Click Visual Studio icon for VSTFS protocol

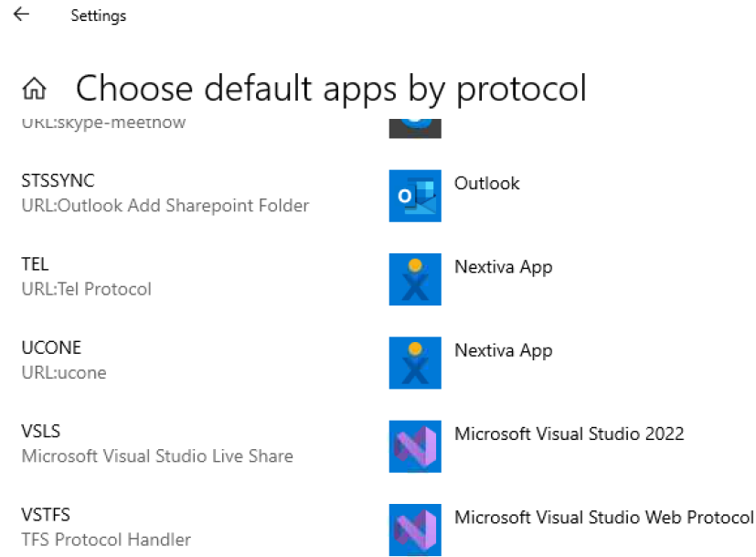415,530
